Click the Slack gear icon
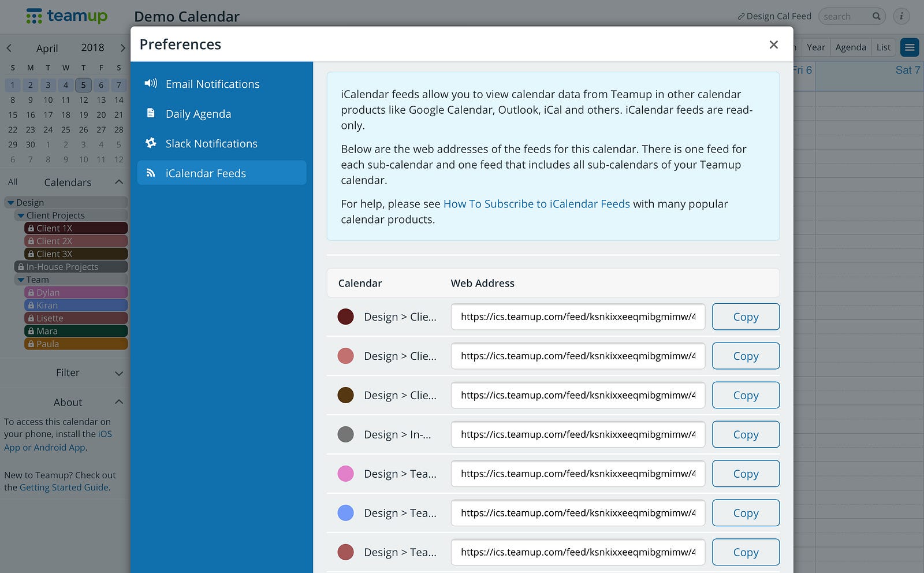924x573 pixels. tap(151, 143)
